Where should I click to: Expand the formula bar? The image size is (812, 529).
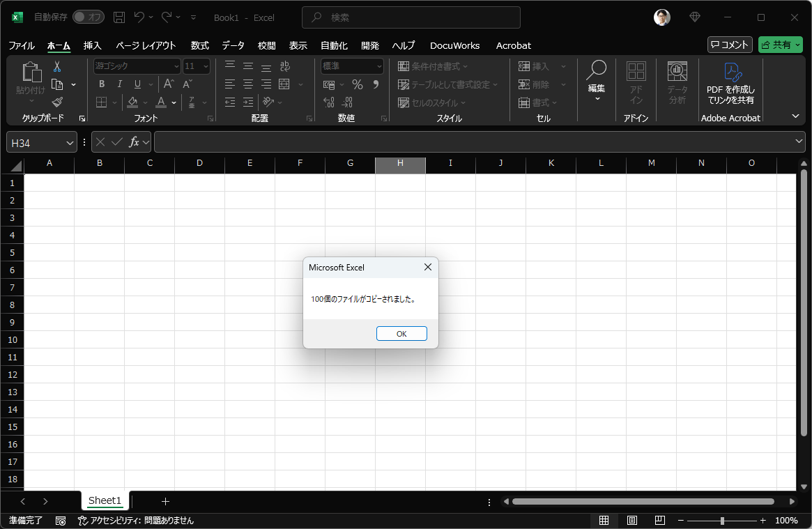[x=799, y=141]
